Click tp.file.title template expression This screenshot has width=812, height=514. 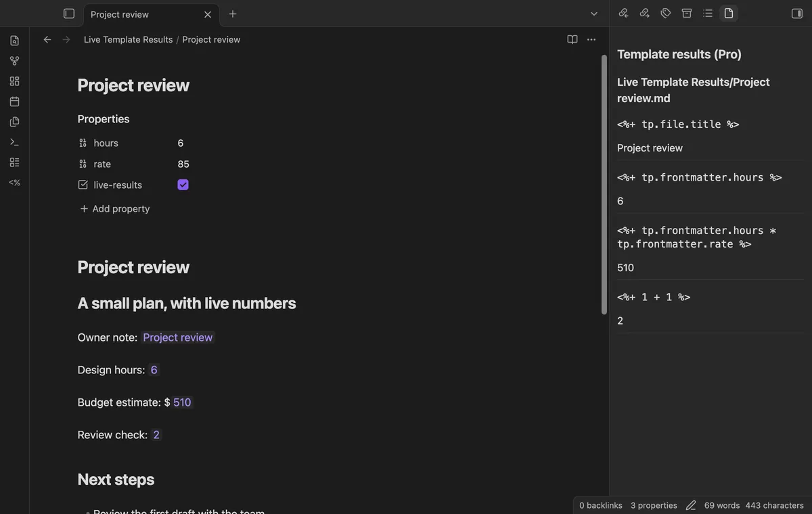(x=678, y=124)
